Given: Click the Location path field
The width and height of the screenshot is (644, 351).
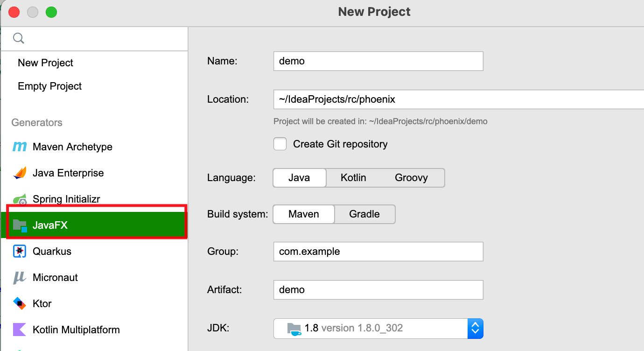Looking at the screenshot, I should 459,99.
